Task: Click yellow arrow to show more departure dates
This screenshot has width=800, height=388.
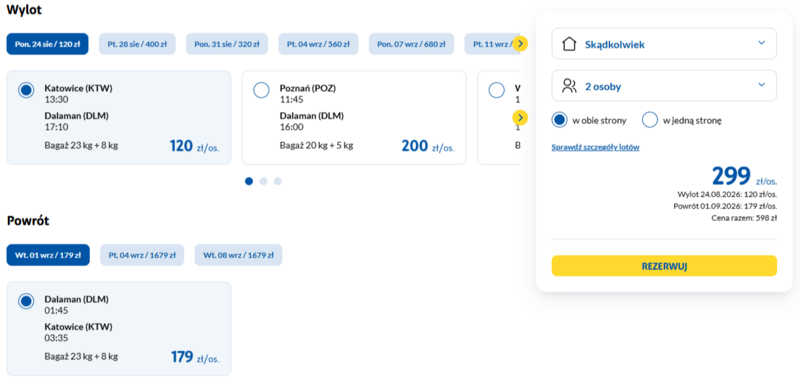Action: coord(520,44)
